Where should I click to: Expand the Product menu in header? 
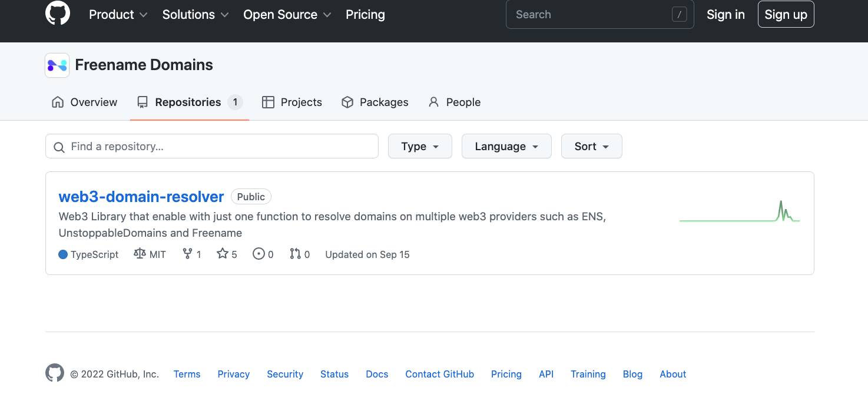(x=118, y=15)
